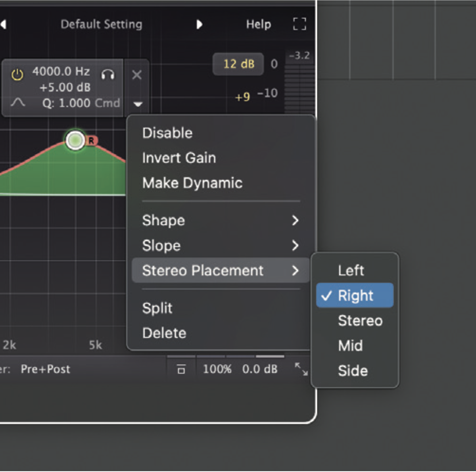476x472 pixels.
Task: Open the Help menu
Action: coord(259,24)
